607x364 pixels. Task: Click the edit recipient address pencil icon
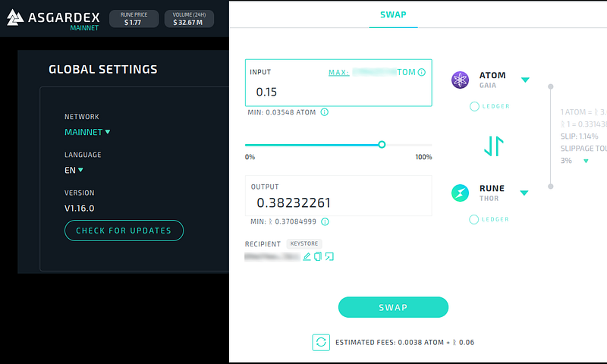coord(307,256)
